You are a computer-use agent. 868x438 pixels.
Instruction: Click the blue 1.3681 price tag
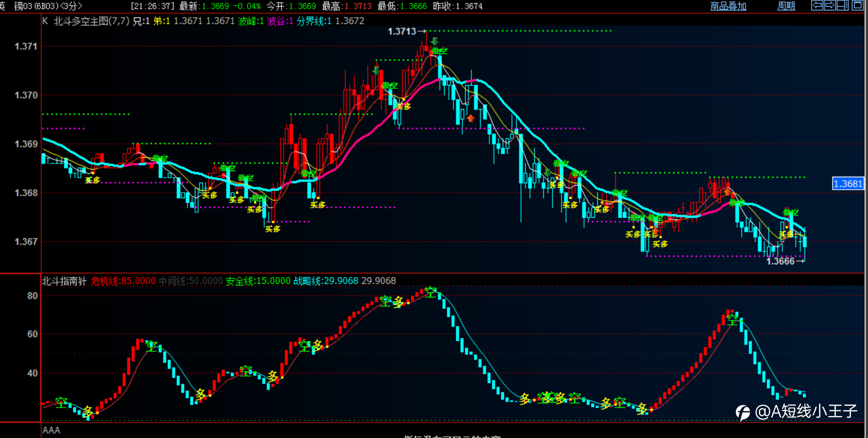point(847,184)
